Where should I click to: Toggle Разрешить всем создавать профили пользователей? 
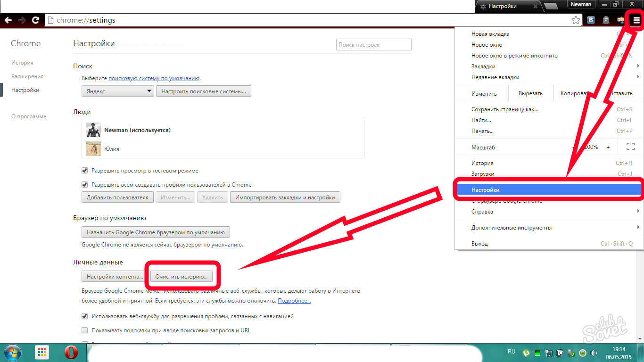pos(85,185)
